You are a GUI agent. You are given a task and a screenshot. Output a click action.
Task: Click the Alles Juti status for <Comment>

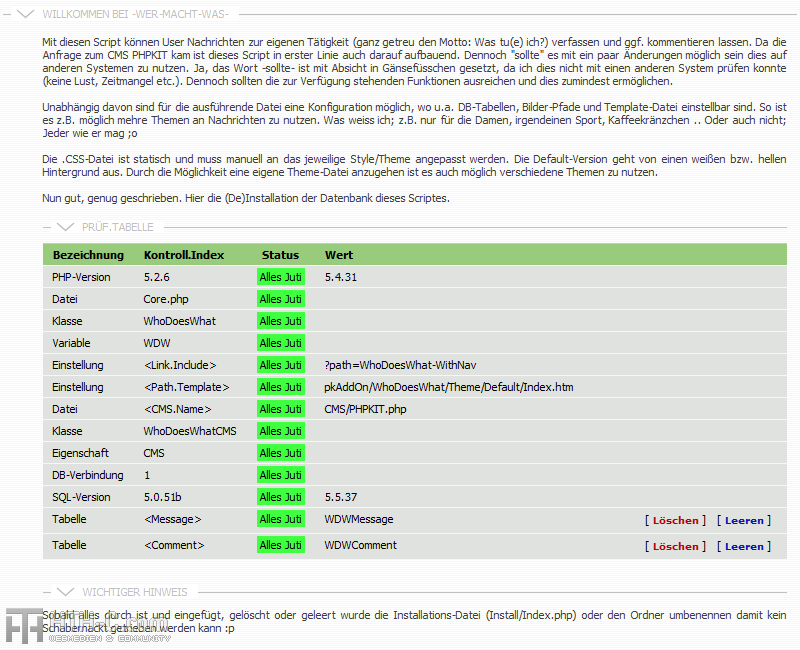281,545
